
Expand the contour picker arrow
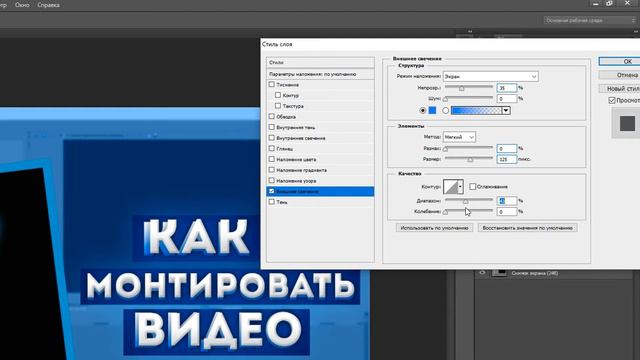pos(460,187)
